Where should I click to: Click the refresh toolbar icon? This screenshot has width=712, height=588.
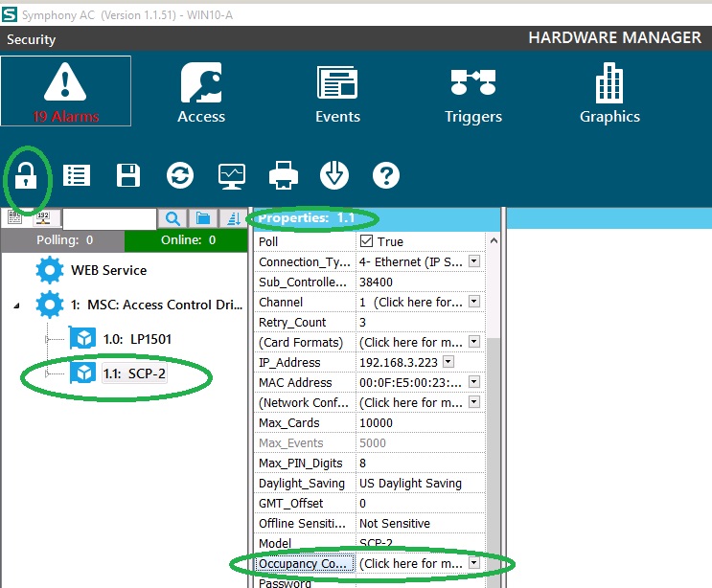coord(180,175)
